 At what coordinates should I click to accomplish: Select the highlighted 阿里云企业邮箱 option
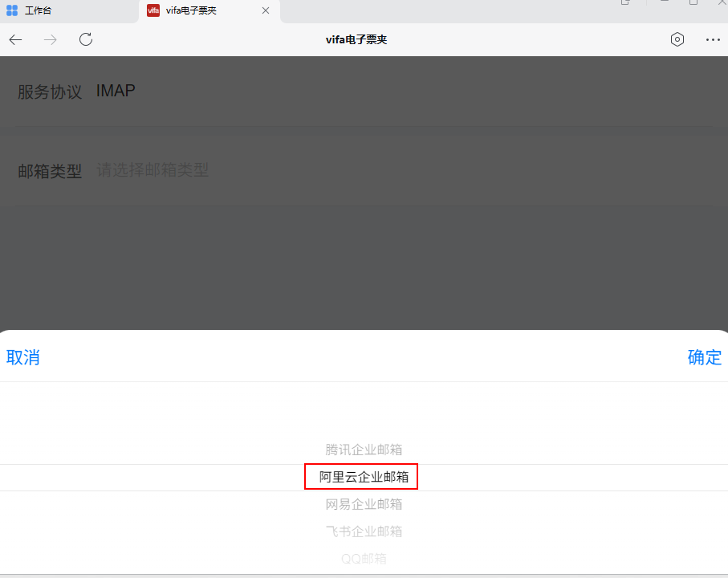[364, 477]
